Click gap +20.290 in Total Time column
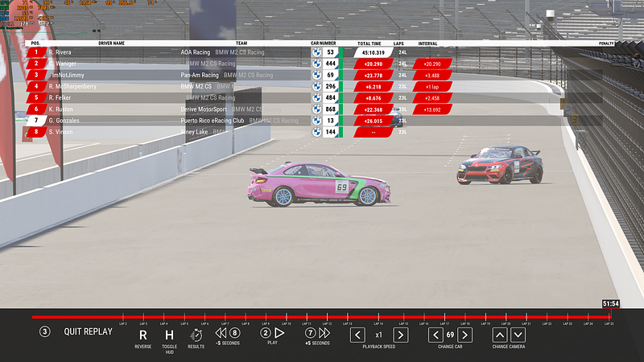This screenshot has width=644, height=362. tap(374, 64)
